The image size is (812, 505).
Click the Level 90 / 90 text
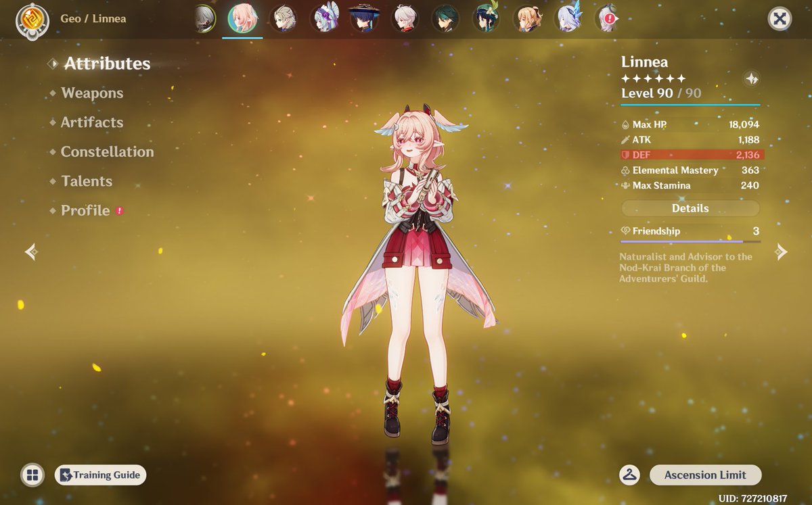point(661,93)
